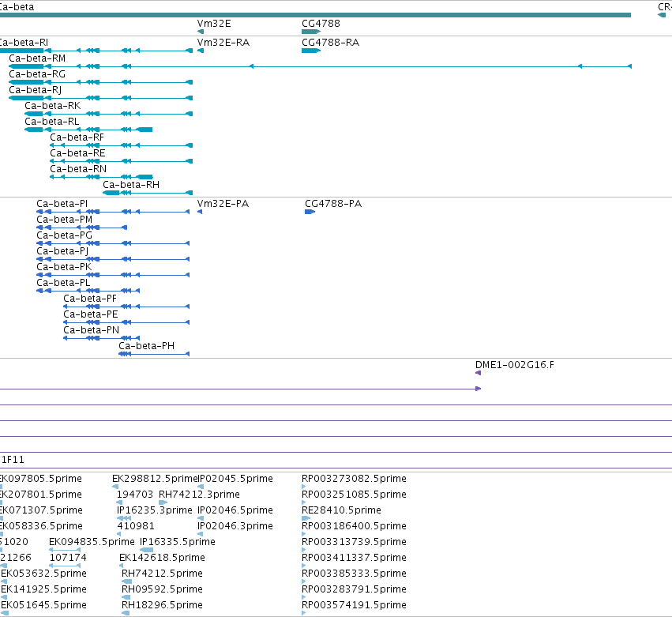Click the "Vm32E-RA" transcript label
Image resolution: width=672 pixels, height=617 pixels.
223,43
